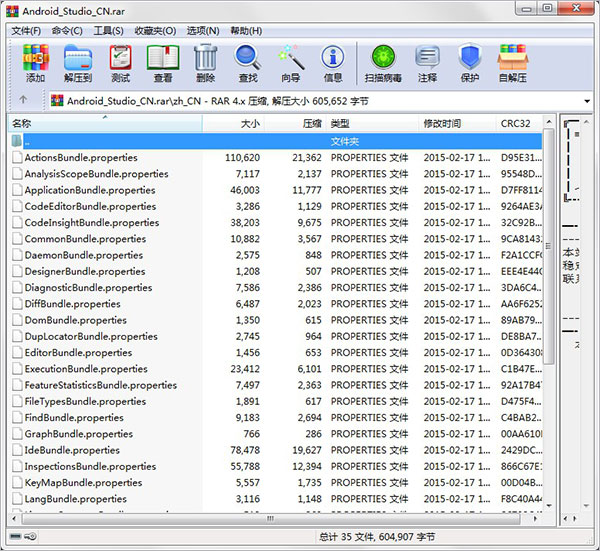Click status text 总计 35 文件
Viewport: 600px width, 551px height.
click(347, 537)
